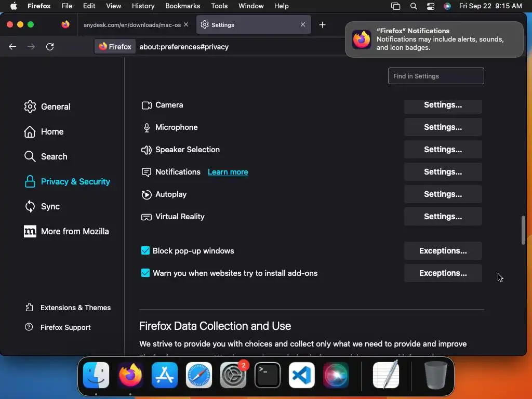Open Sync settings category

point(42,206)
